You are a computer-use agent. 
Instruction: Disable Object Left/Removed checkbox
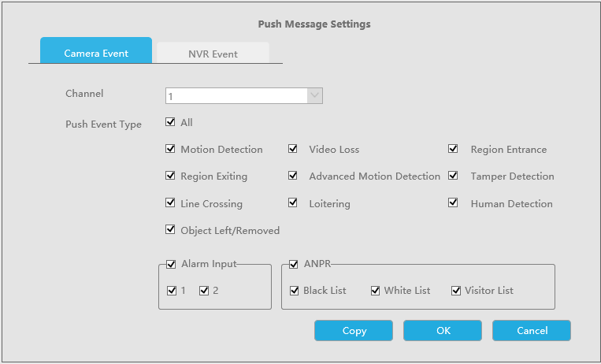[x=170, y=230]
